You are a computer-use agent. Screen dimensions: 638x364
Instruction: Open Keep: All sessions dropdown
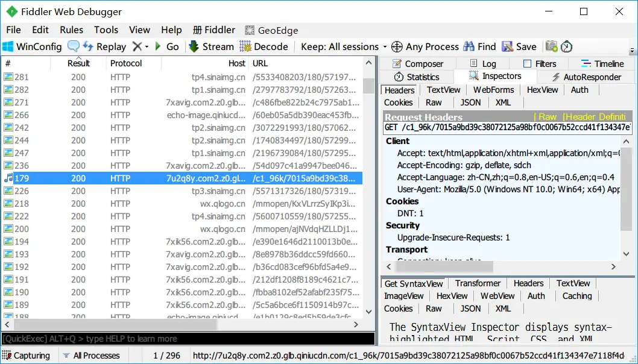click(x=343, y=47)
